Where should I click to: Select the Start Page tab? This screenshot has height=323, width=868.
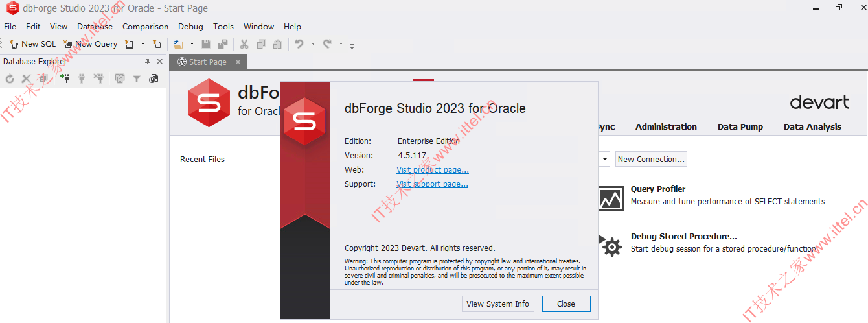point(207,62)
